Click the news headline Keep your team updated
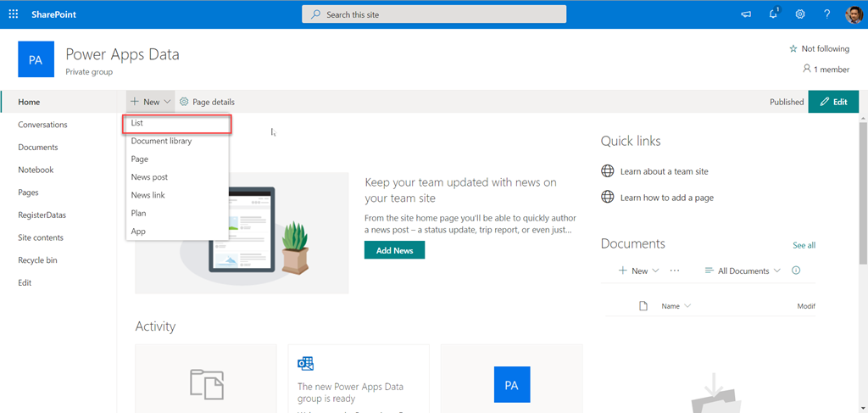 tap(460, 190)
